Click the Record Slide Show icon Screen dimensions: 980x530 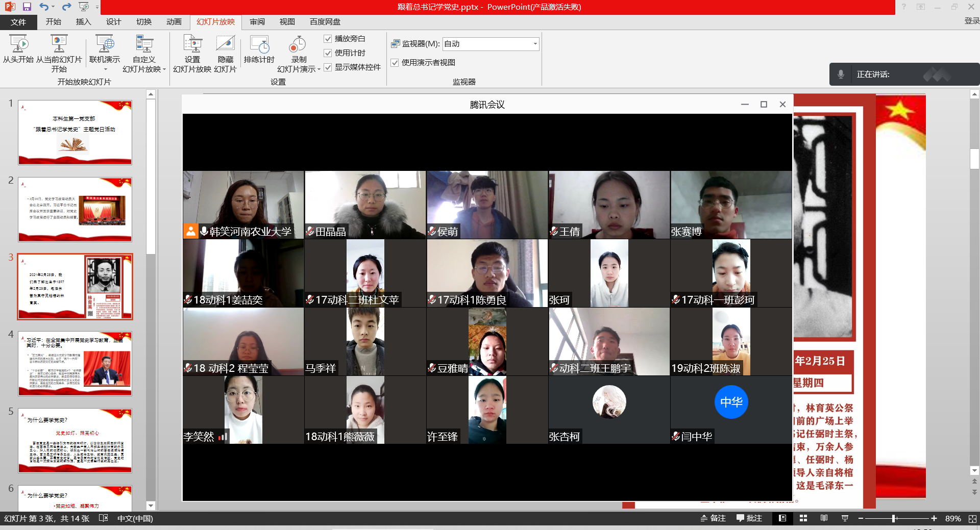pyautogui.click(x=298, y=48)
